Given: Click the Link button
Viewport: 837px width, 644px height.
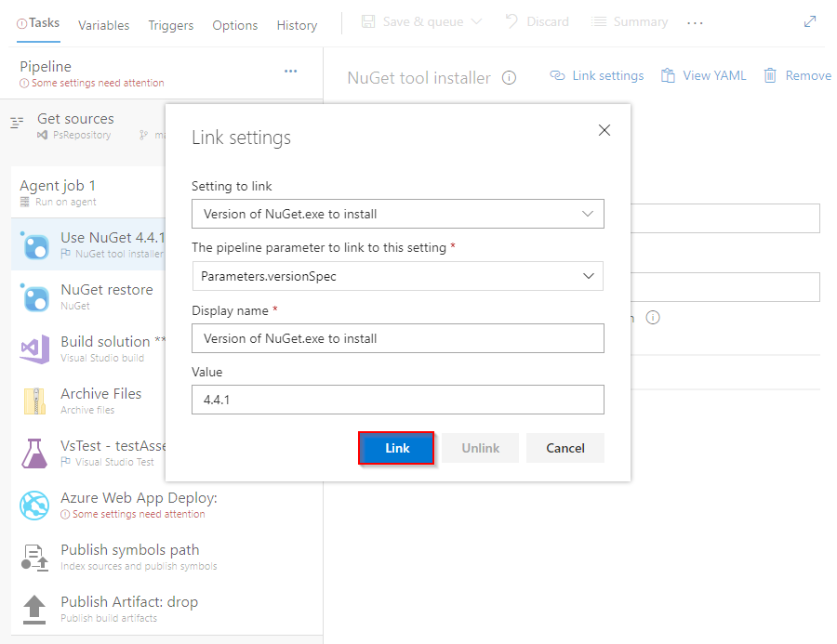Looking at the screenshot, I should coord(396,447).
